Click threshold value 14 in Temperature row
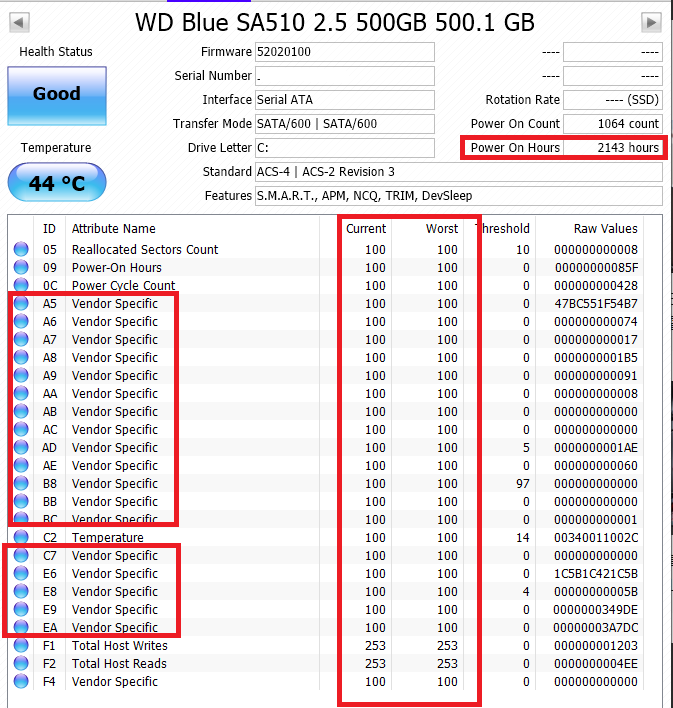 (x=523, y=537)
